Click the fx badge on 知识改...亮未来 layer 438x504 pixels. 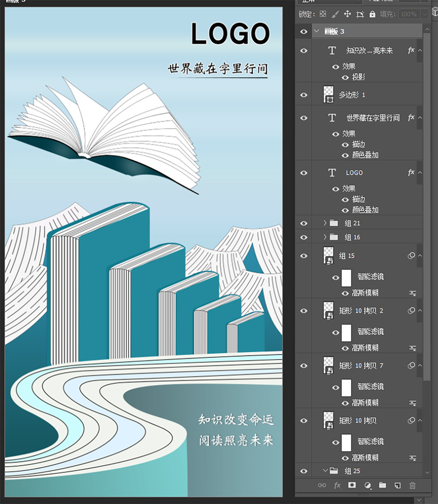click(x=411, y=50)
